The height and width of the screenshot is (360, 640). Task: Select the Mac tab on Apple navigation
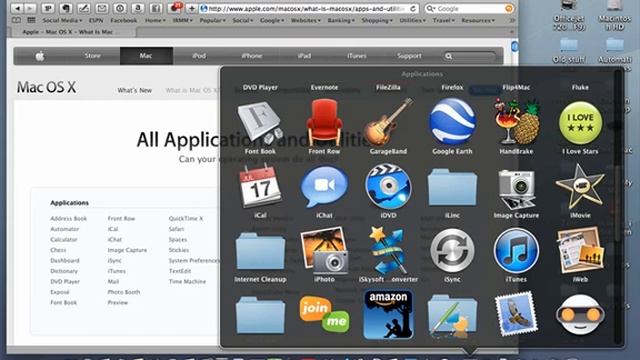click(146, 56)
